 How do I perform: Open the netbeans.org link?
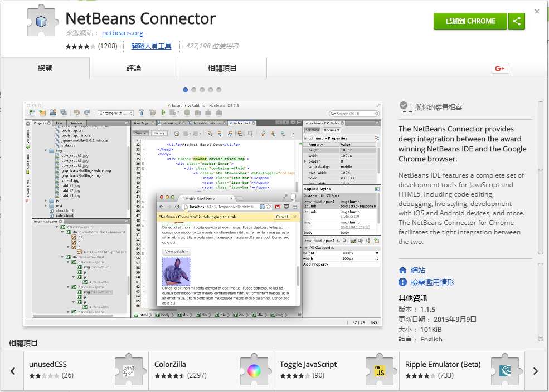pyautogui.click(x=122, y=32)
